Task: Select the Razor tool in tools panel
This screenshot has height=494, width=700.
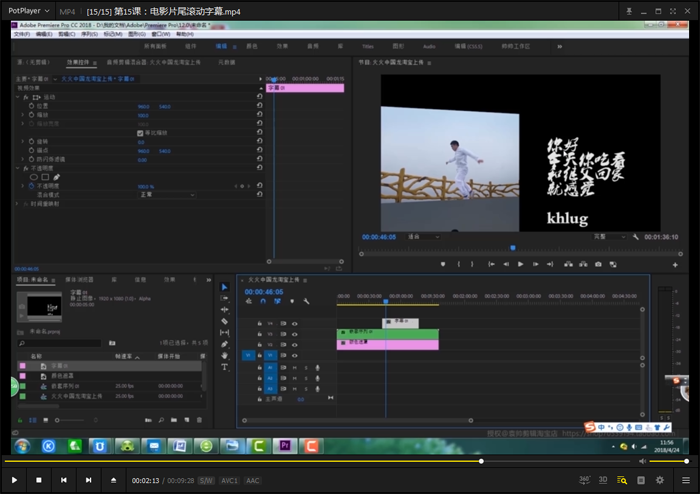Action: coord(224,321)
